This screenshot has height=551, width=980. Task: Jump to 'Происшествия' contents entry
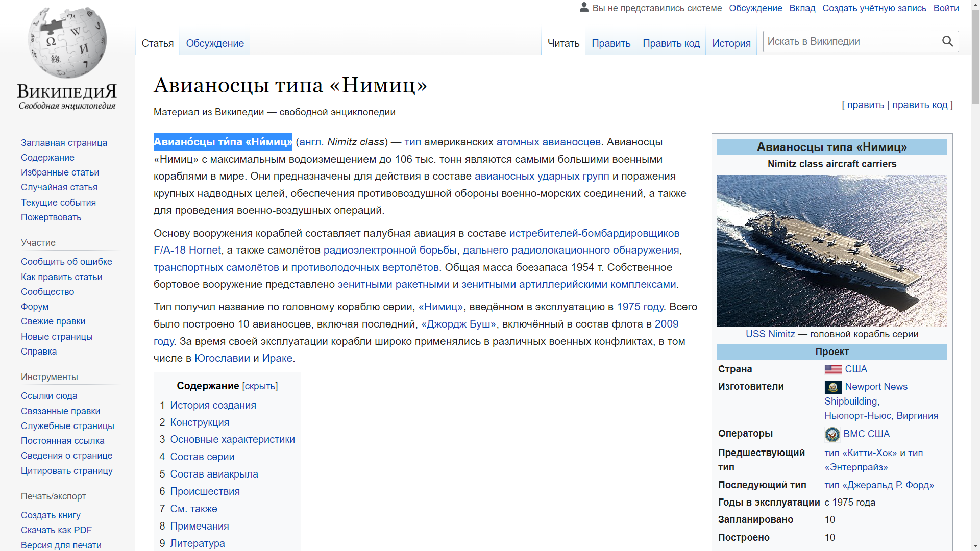[x=205, y=491]
